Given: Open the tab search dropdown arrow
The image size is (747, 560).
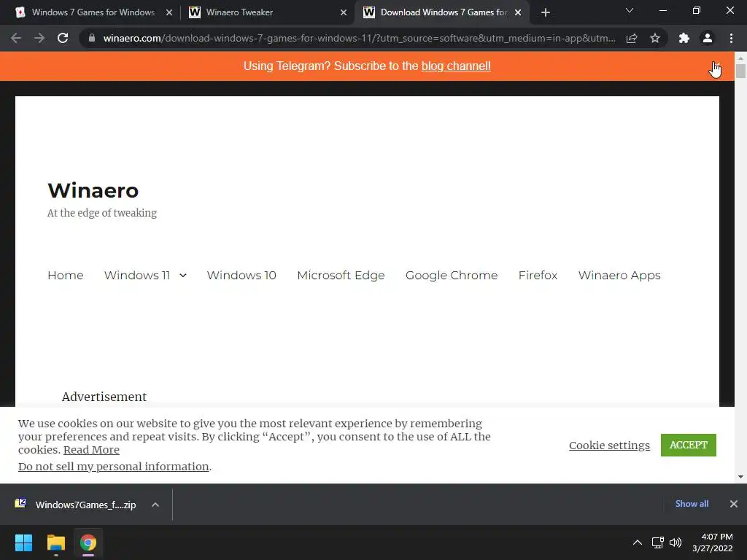Looking at the screenshot, I should pos(630,10).
